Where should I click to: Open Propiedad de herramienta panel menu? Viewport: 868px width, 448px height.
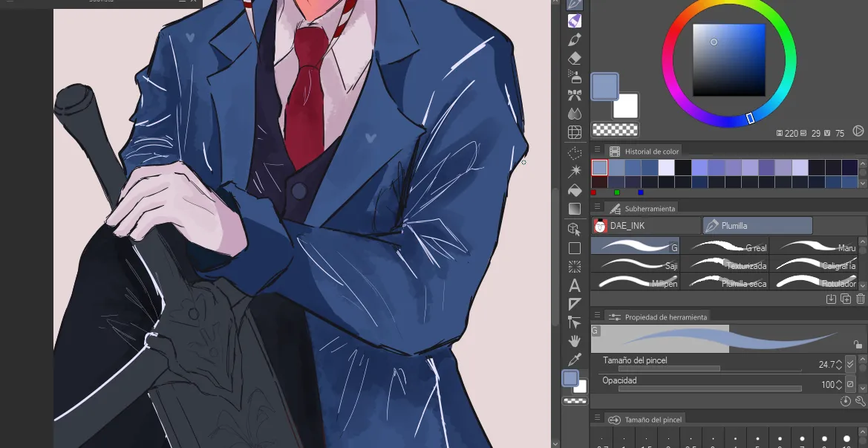tap(597, 316)
